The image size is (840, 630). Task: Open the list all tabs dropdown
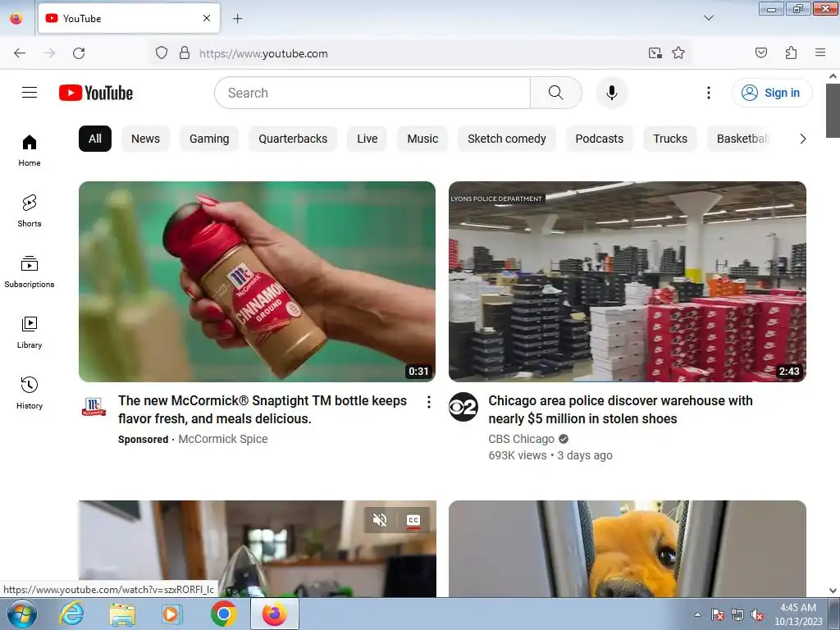click(x=708, y=18)
